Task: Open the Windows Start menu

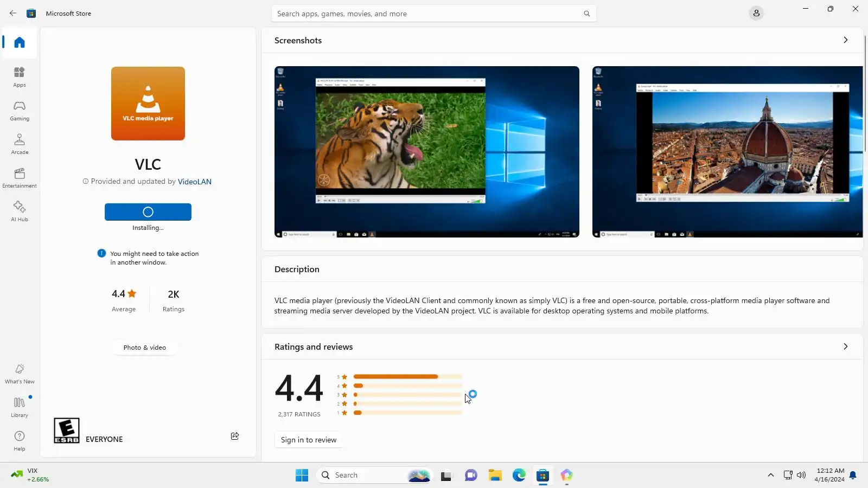Action: [302, 475]
